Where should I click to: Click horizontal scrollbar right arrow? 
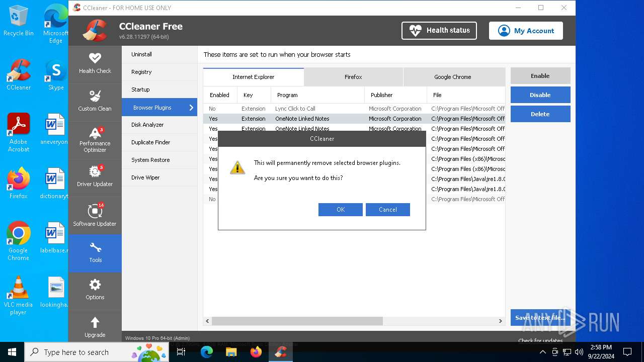coord(501,321)
